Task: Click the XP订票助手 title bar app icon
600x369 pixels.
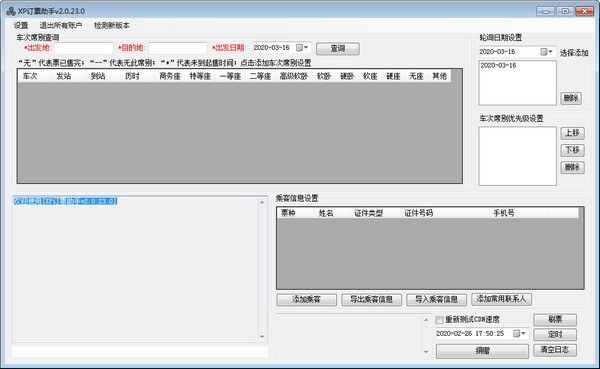Action: 11,11
